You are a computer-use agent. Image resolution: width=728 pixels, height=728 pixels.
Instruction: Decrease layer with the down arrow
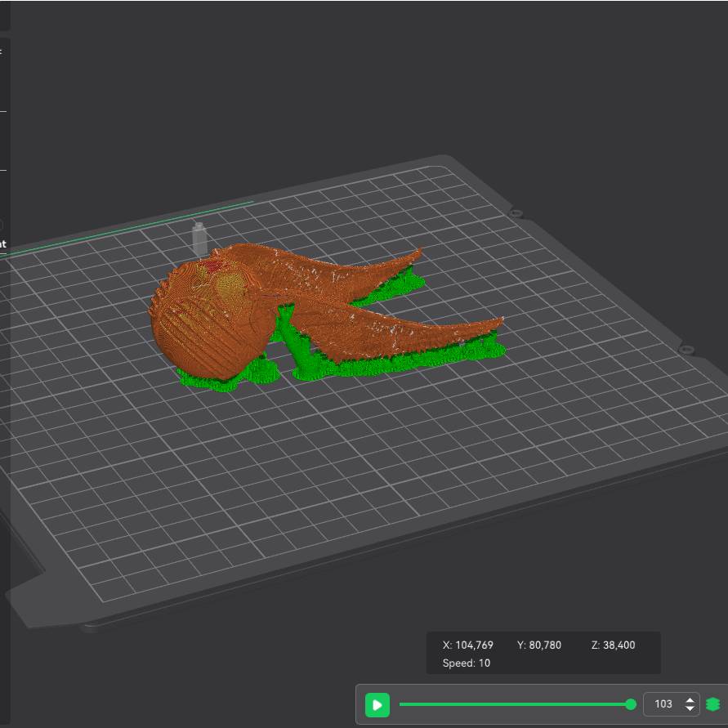click(x=690, y=709)
